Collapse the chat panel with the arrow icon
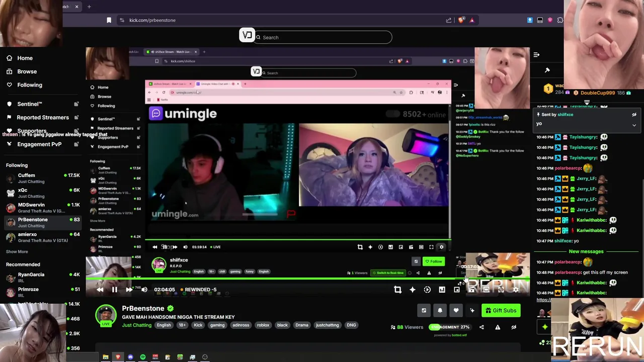 pos(536,55)
